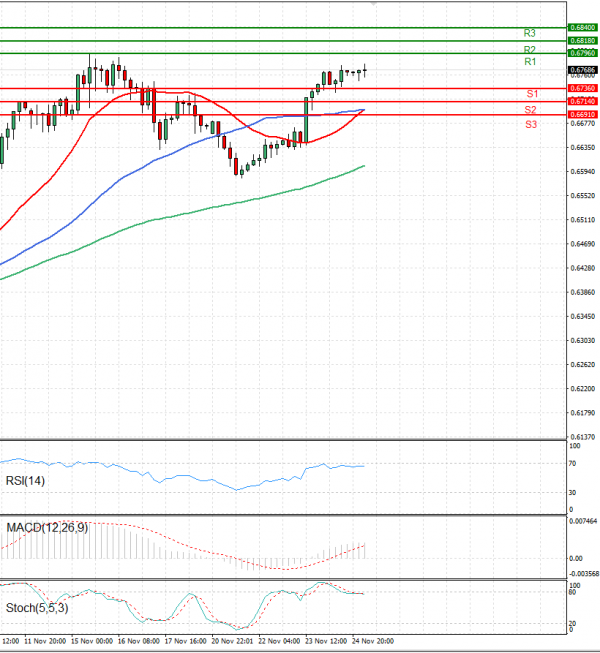Select the R3 resistance label
The image size is (600, 653).
click(529, 33)
